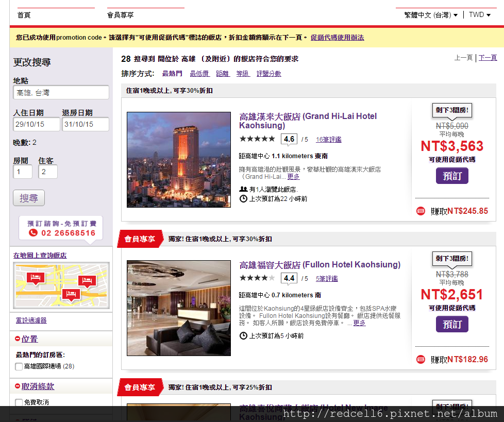Click the rewards icon beside NT$182.96
Viewport: 504px width, 422px height.
pos(421,359)
